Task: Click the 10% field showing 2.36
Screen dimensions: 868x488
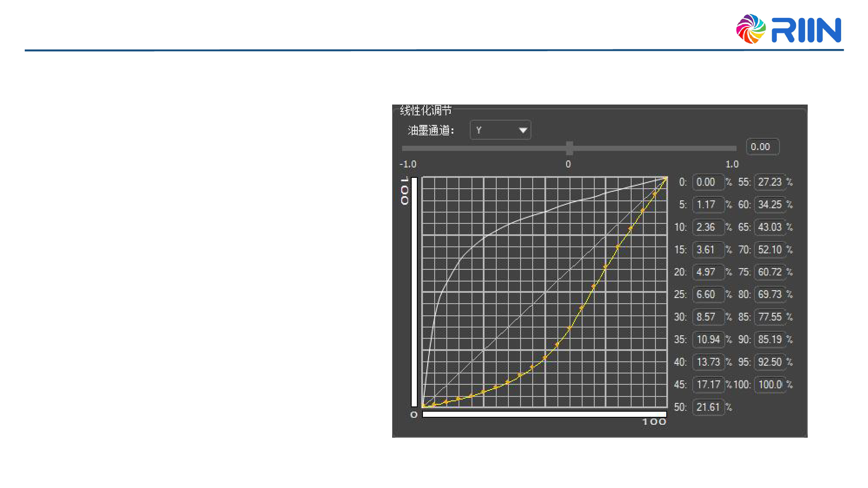Action: click(x=708, y=227)
